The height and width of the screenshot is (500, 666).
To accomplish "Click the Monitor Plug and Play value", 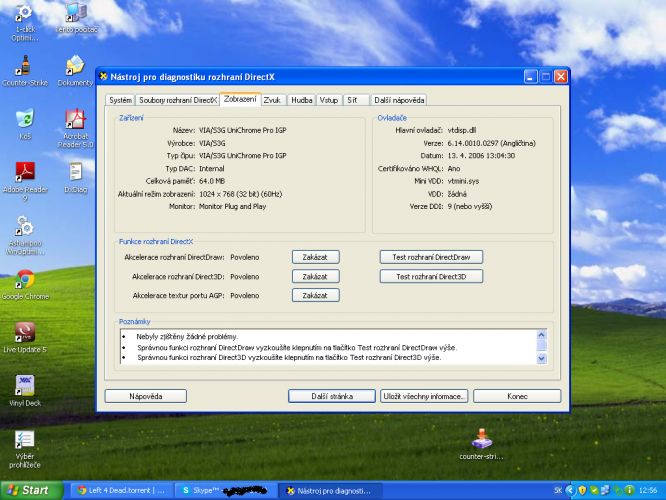I will [x=232, y=206].
